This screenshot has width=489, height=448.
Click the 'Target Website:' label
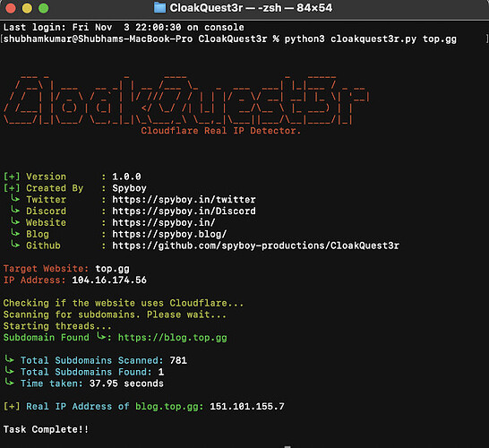click(47, 269)
